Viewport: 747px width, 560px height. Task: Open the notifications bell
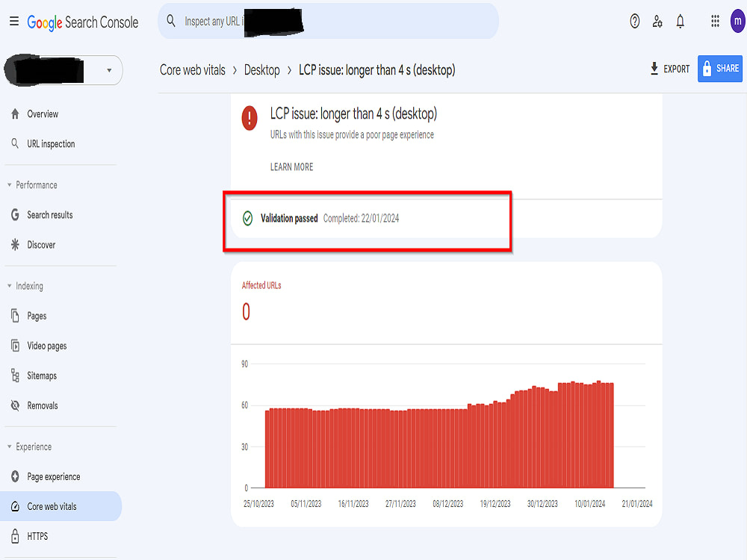pos(681,22)
